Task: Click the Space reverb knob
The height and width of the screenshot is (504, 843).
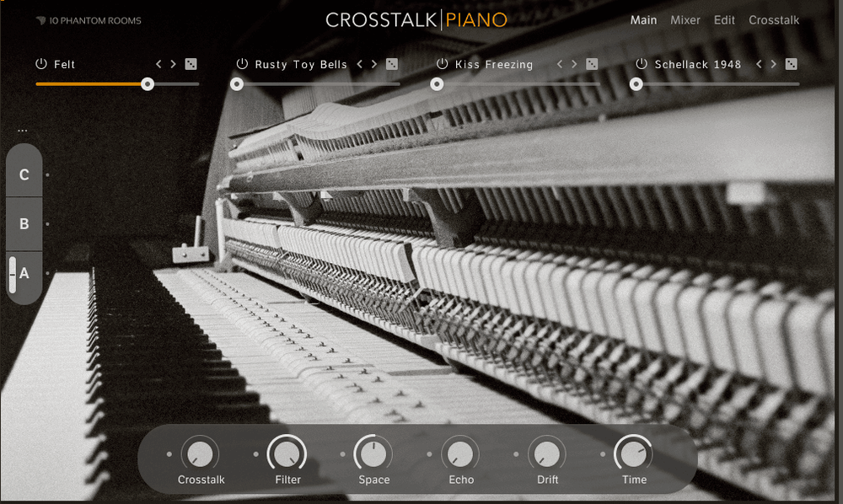Action: [x=373, y=454]
